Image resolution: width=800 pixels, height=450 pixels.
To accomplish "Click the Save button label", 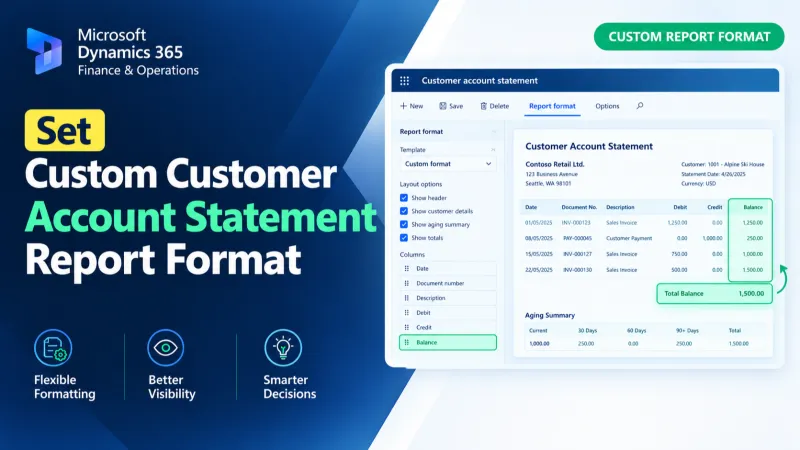I will click(x=456, y=106).
